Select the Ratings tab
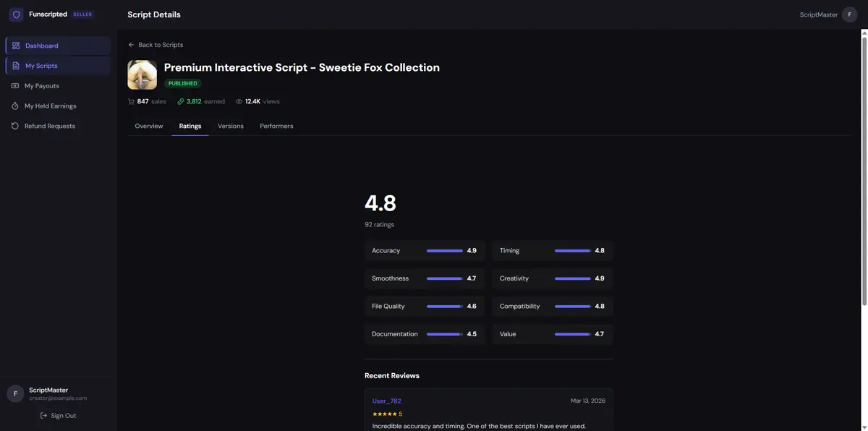Viewport: 868px width, 431px height. pos(190,126)
